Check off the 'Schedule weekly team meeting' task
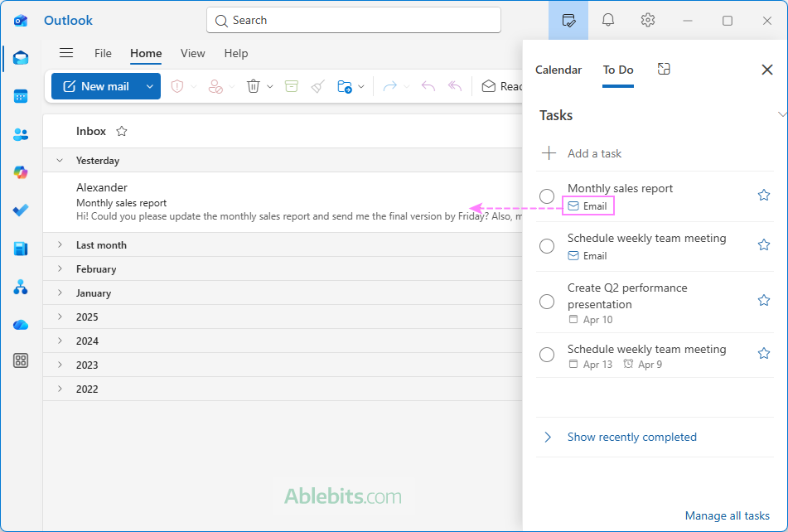The height and width of the screenshot is (532, 788). [x=547, y=245]
